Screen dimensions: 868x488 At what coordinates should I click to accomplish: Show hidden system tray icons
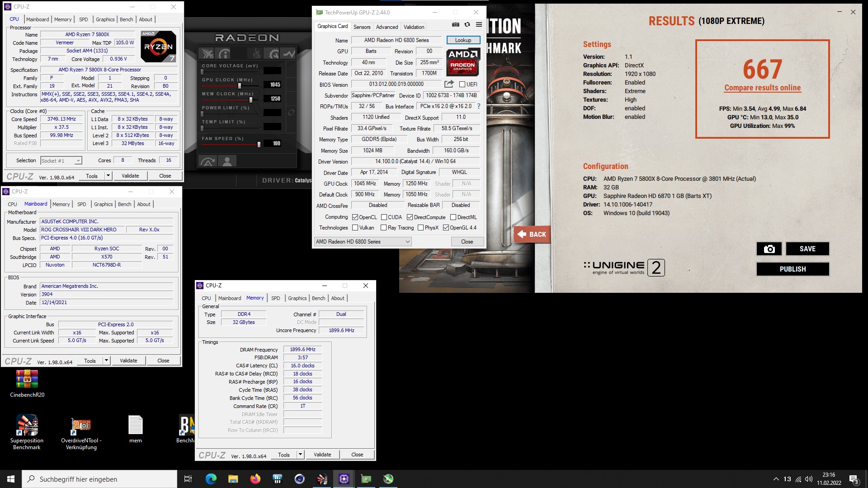[776, 479]
